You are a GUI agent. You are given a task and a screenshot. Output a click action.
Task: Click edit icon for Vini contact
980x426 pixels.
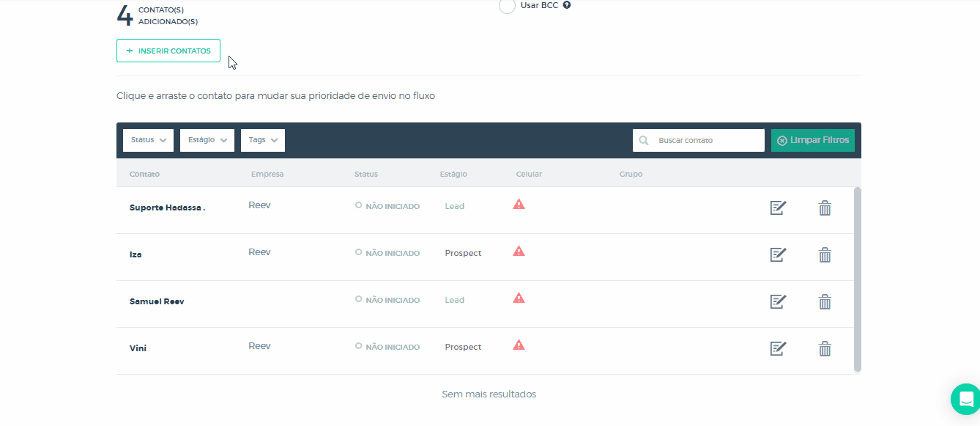tap(778, 348)
